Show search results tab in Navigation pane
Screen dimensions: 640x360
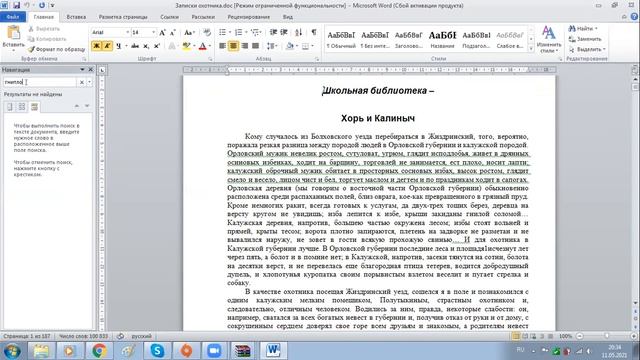pyautogui.click(x=34, y=107)
